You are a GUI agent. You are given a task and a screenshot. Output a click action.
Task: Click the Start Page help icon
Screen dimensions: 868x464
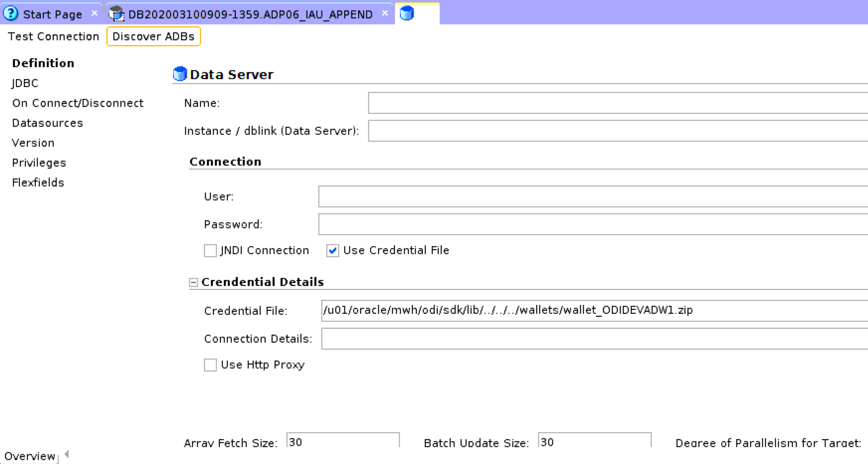point(10,13)
